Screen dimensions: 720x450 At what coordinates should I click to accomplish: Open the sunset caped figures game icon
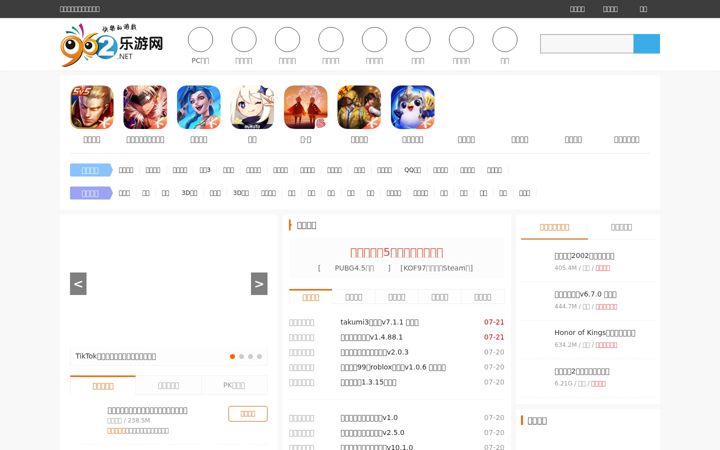[306, 107]
